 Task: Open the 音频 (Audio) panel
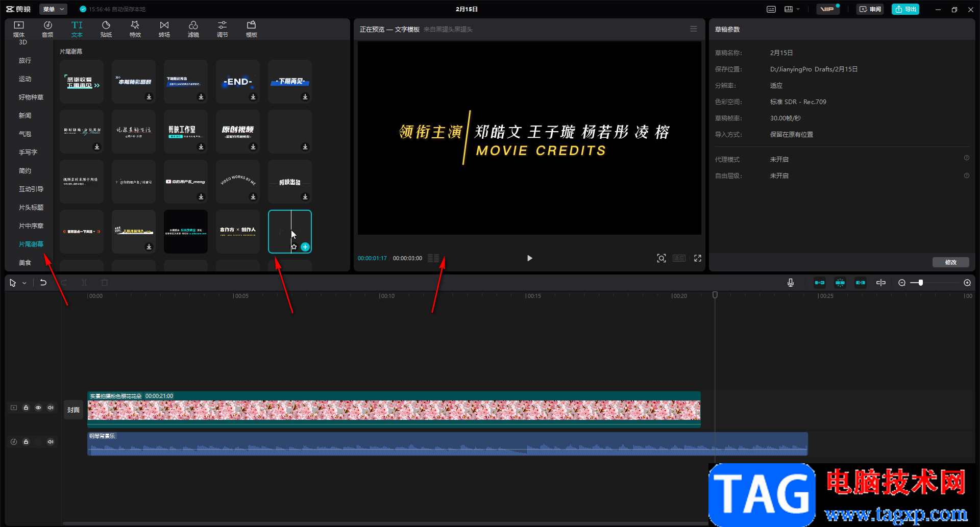(47, 29)
